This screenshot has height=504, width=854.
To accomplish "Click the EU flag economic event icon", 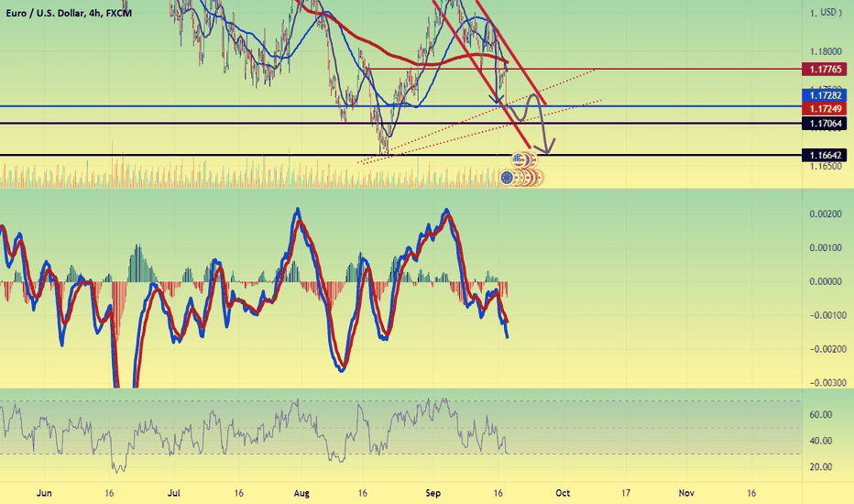I will coord(508,178).
